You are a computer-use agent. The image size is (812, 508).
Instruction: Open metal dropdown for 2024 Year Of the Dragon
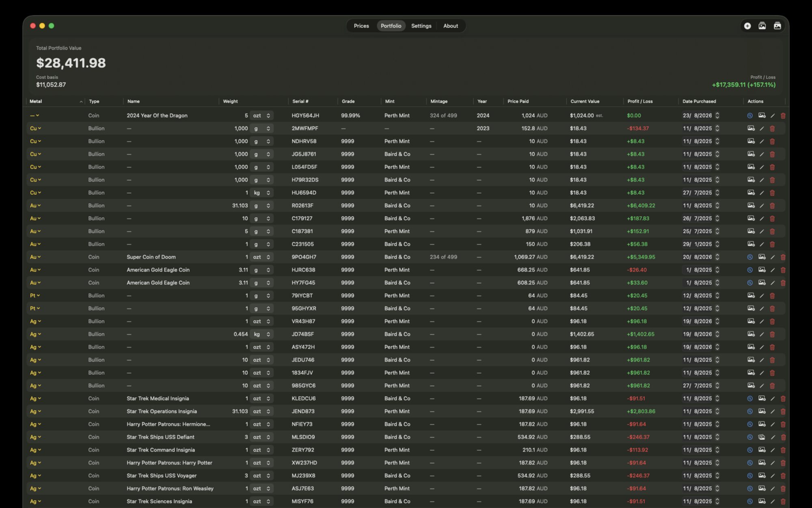pyautogui.click(x=35, y=116)
